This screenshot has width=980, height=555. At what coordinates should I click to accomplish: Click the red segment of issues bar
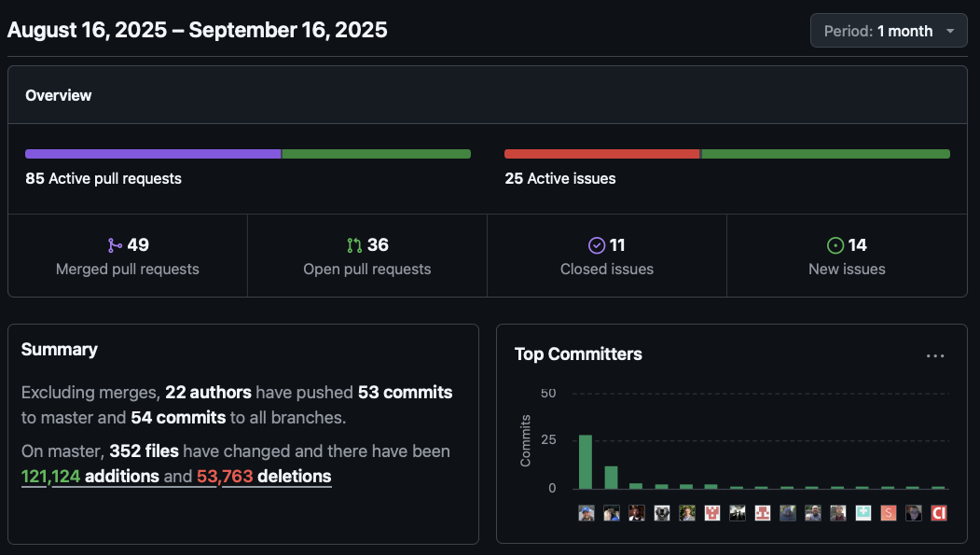(601, 154)
